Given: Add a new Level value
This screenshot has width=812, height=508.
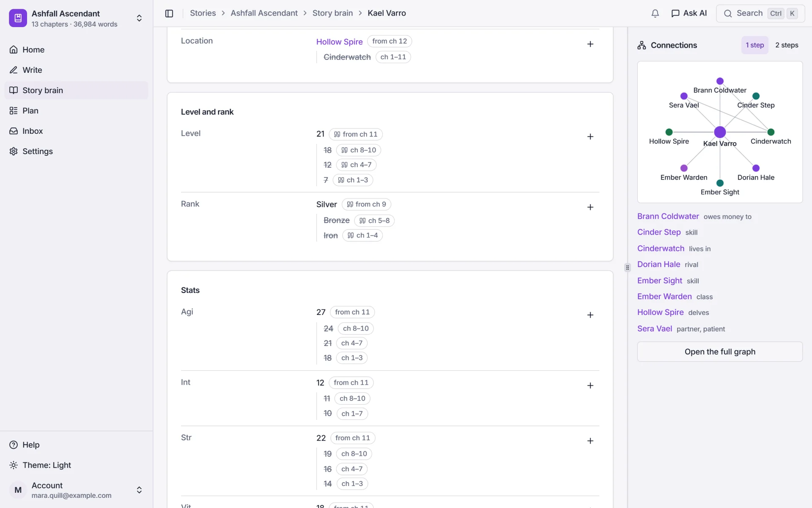Looking at the screenshot, I should [x=590, y=137].
